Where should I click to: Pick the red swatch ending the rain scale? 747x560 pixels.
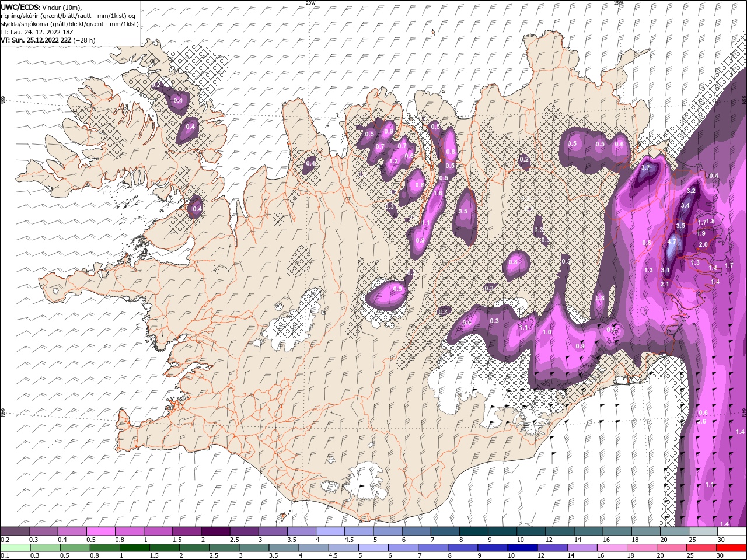[732, 548]
